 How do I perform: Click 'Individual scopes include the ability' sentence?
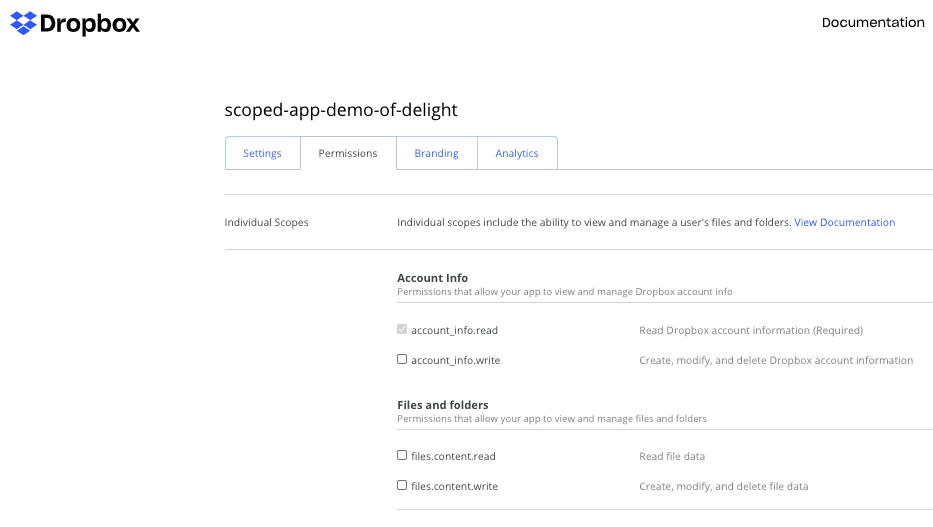point(594,222)
